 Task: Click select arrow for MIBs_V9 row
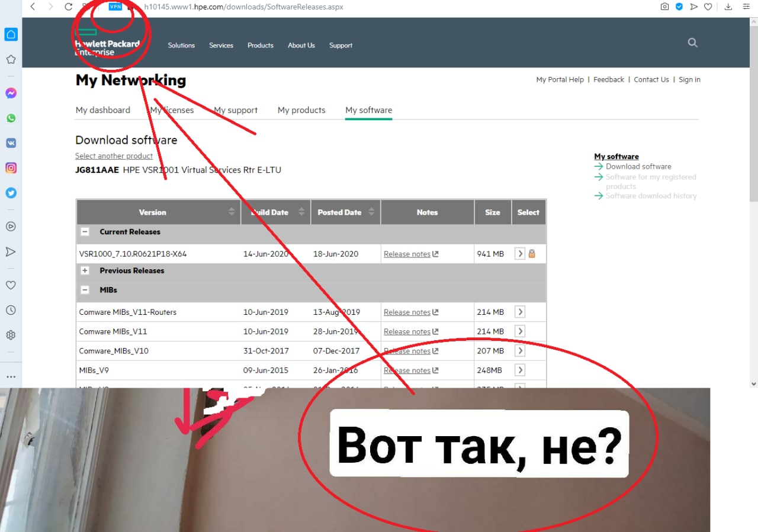(x=520, y=370)
